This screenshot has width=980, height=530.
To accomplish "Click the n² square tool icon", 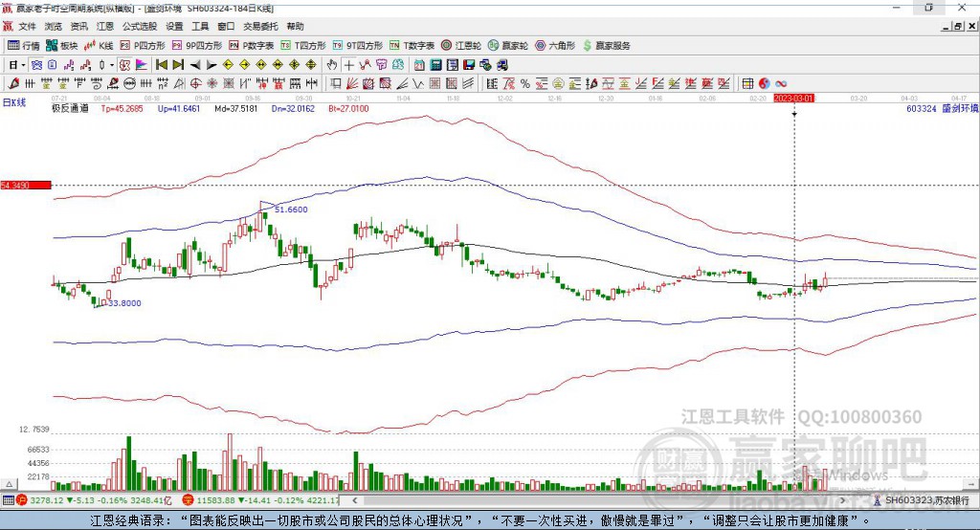I will (x=162, y=84).
